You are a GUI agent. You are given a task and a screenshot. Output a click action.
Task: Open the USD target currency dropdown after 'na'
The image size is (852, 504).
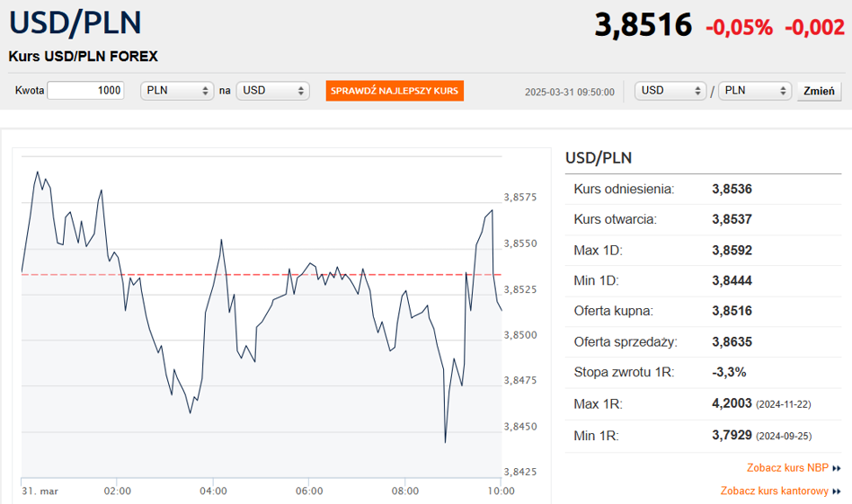click(273, 91)
